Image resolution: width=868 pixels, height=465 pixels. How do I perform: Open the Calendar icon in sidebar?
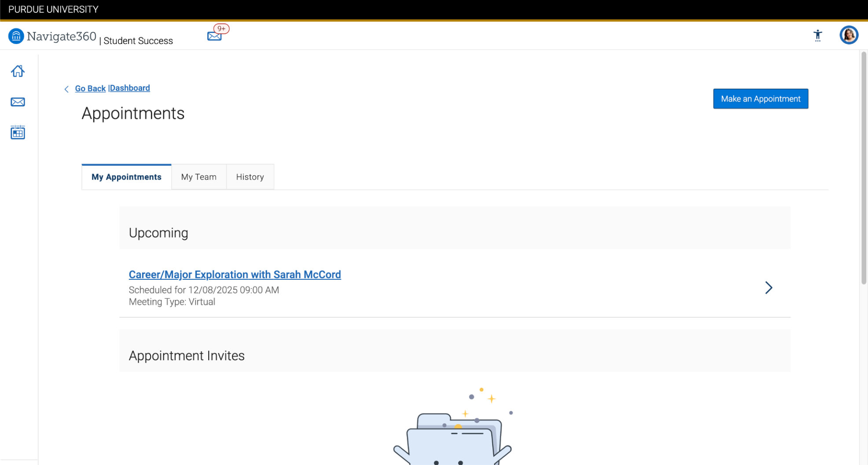[18, 132]
